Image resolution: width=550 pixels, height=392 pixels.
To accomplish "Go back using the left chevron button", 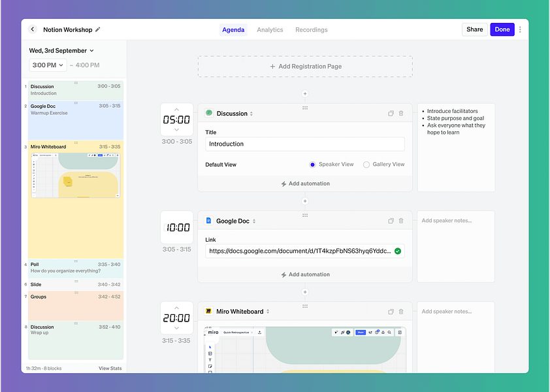I will point(33,29).
